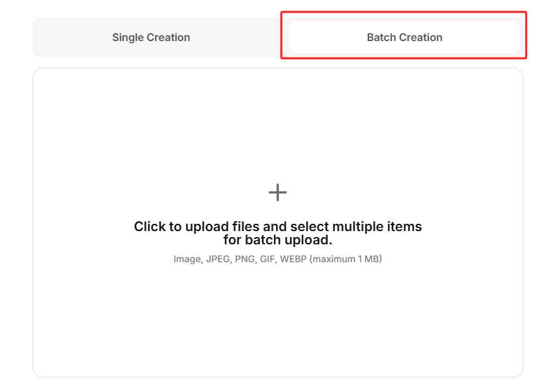Click the plus icon in upload area
Image resolution: width=554 pixels, height=392 pixels.
click(x=277, y=193)
